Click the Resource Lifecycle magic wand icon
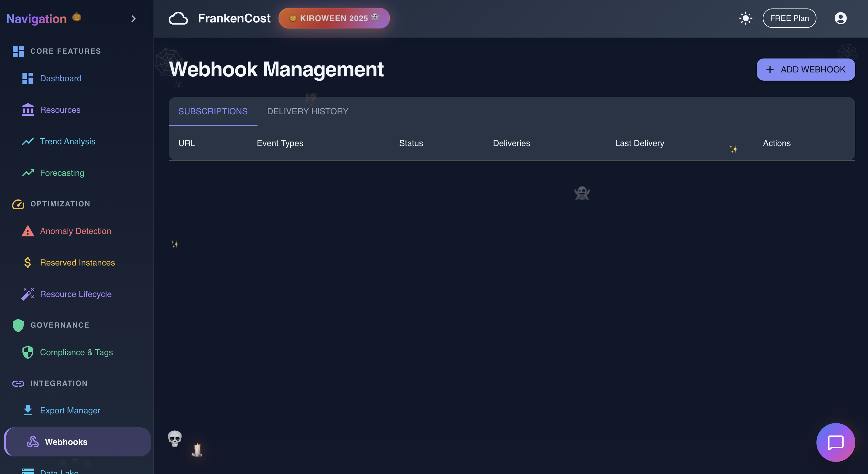Screen dimensions: 868x474 pos(28,294)
